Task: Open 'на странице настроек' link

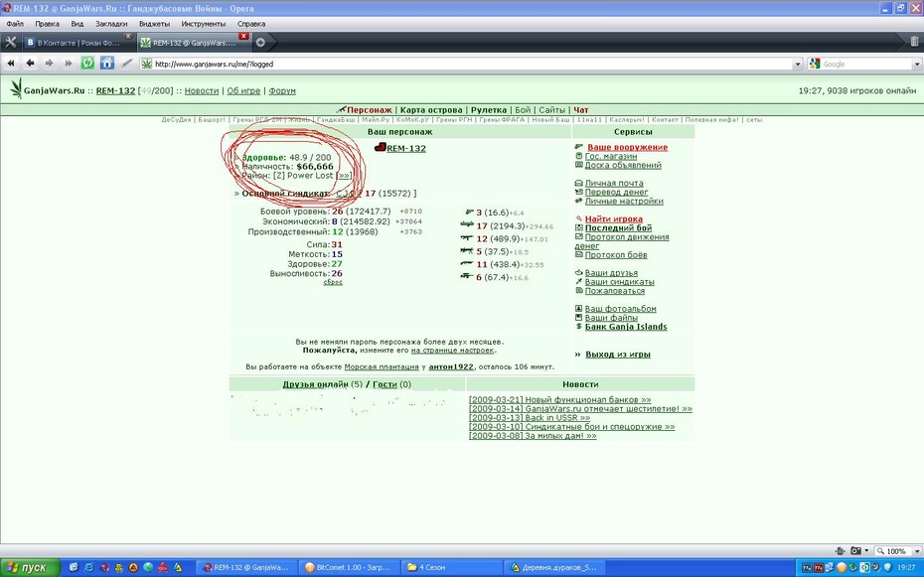Action: [453, 351]
